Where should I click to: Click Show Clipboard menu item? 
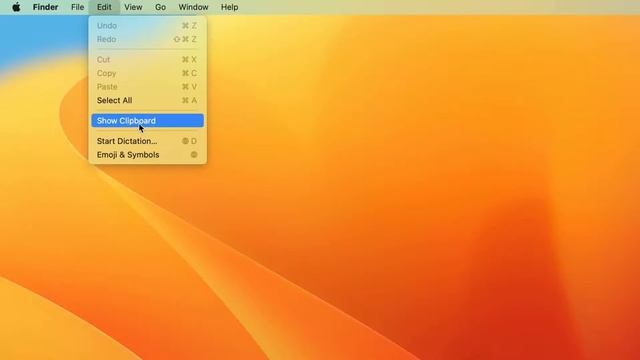pyautogui.click(x=147, y=120)
